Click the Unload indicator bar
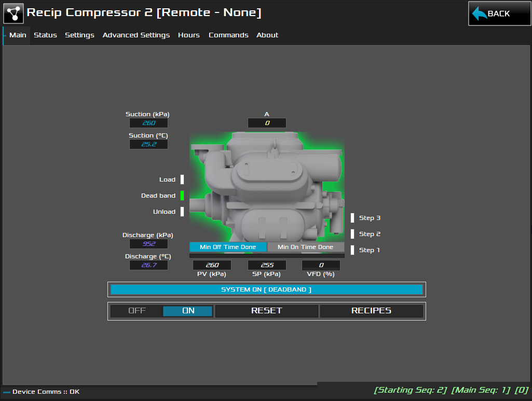Screen dimensions: 532x401 (x=182, y=212)
